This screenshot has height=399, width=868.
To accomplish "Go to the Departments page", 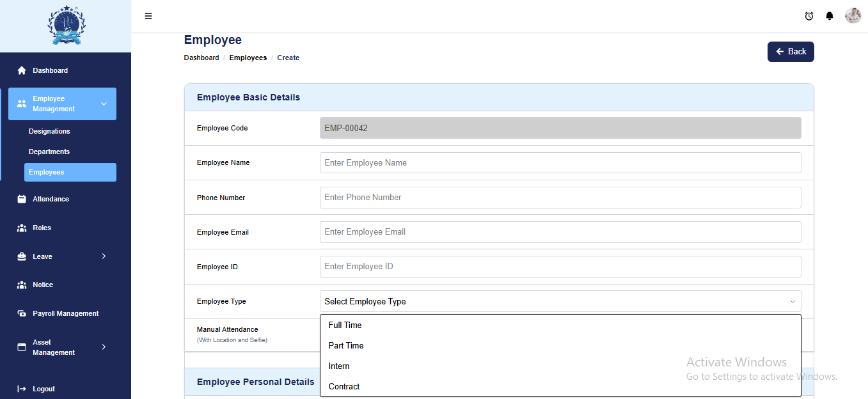I will [x=49, y=152].
